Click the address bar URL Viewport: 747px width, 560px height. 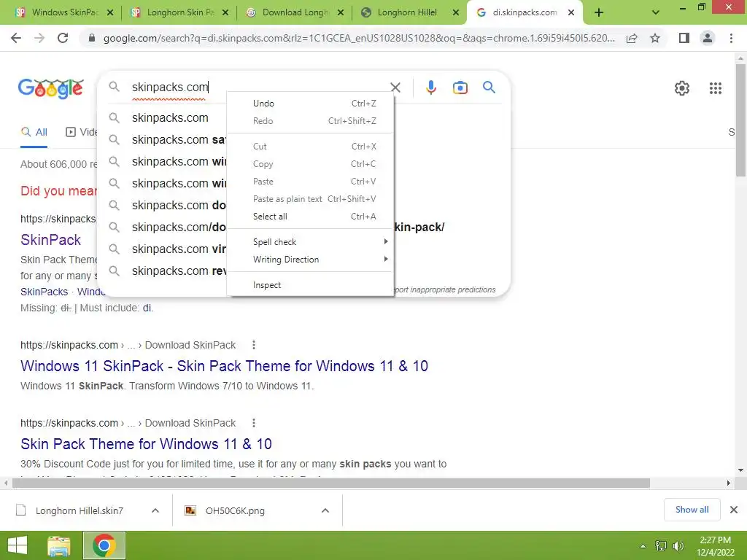coord(359,38)
